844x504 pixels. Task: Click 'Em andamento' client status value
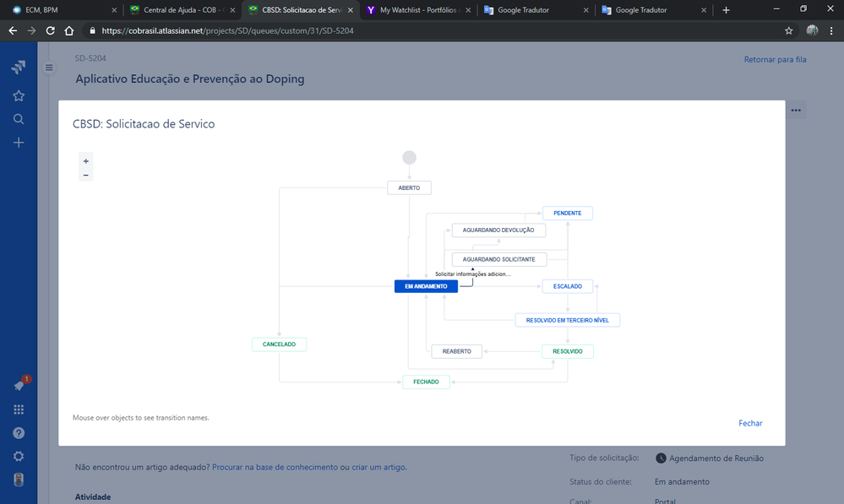coord(682,482)
